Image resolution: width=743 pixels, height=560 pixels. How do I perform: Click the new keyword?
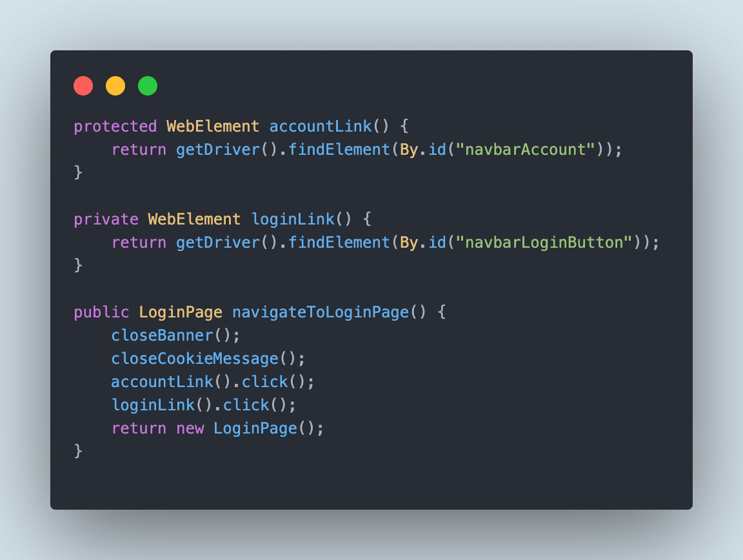pyautogui.click(x=190, y=428)
